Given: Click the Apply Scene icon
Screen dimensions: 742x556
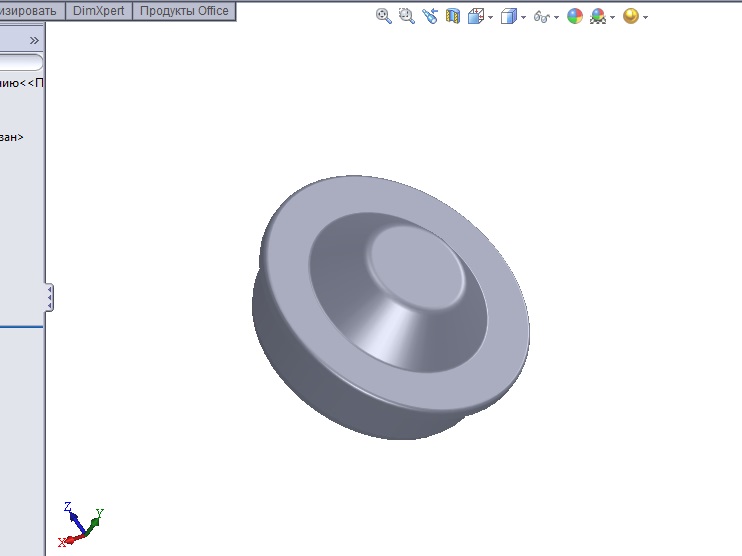Looking at the screenshot, I should [x=598, y=16].
